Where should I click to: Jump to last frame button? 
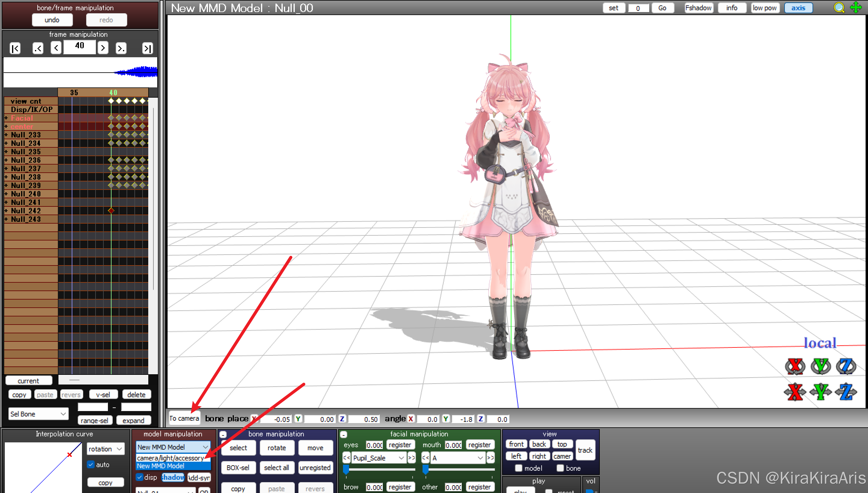(x=148, y=49)
